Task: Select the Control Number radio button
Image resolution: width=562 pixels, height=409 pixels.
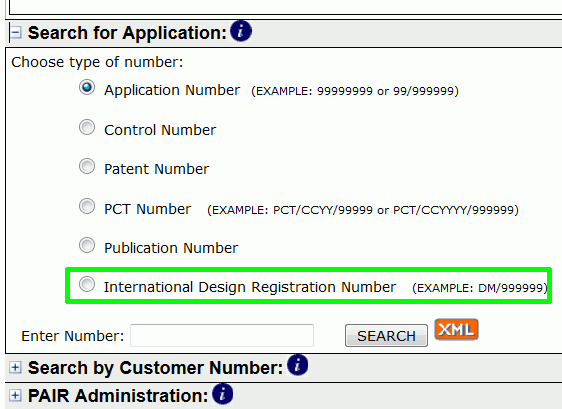Action: (87, 127)
